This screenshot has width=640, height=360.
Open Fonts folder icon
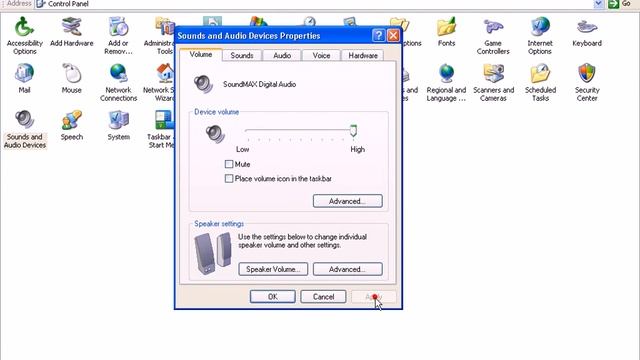446,32
